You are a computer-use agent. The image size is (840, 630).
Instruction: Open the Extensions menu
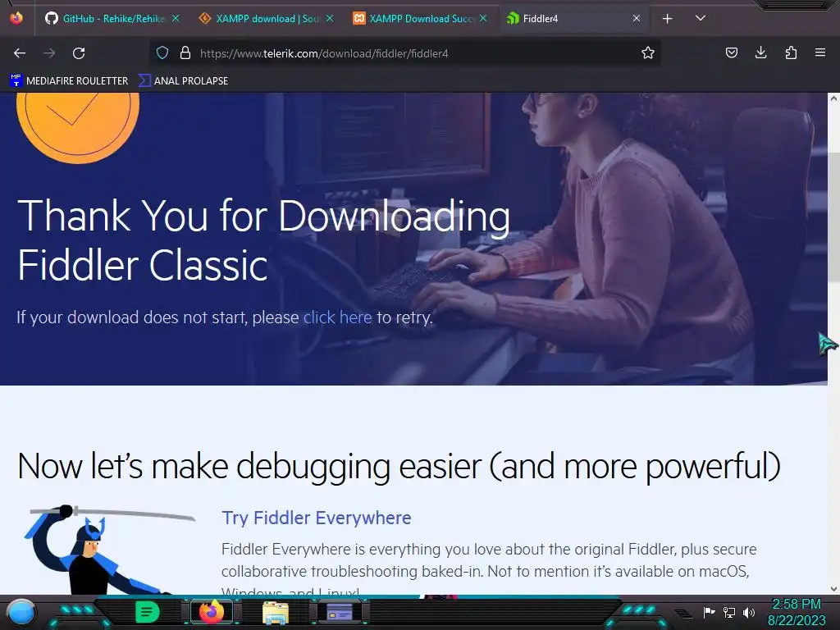791,52
